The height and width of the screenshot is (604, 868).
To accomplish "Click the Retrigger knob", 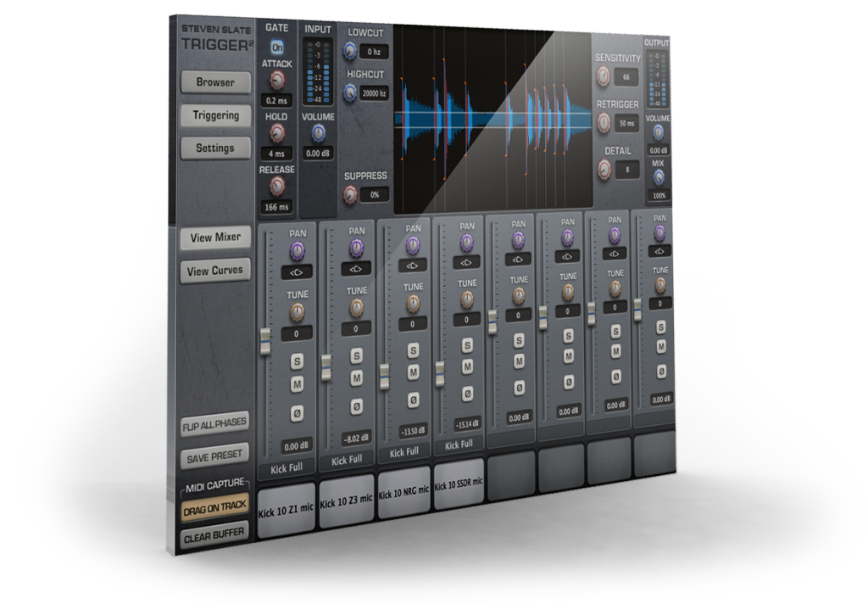I will click(x=603, y=123).
